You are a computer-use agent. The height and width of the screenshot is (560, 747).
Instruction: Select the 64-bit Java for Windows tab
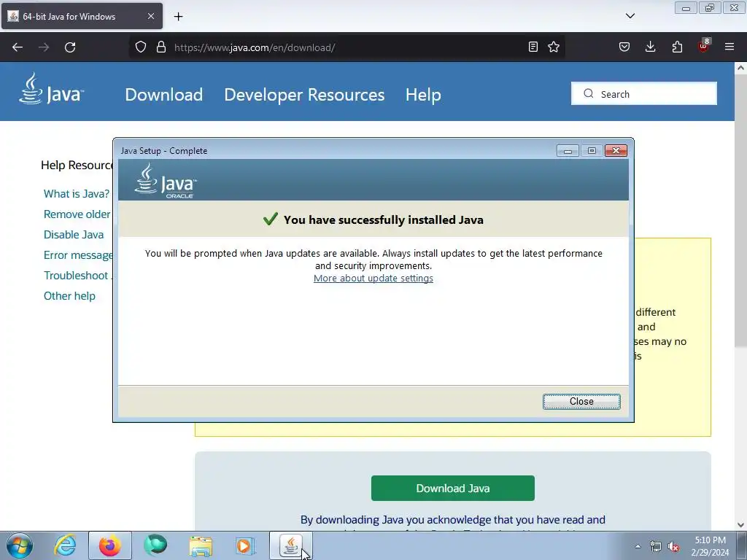pyautogui.click(x=82, y=16)
